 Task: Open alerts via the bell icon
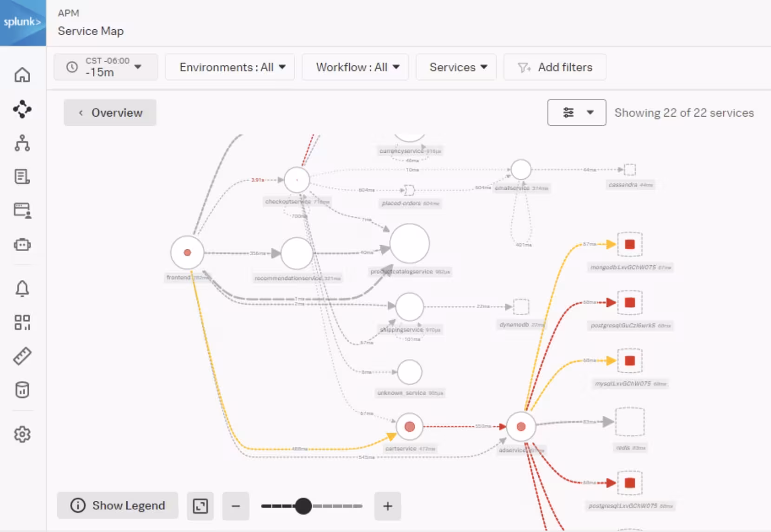point(22,288)
